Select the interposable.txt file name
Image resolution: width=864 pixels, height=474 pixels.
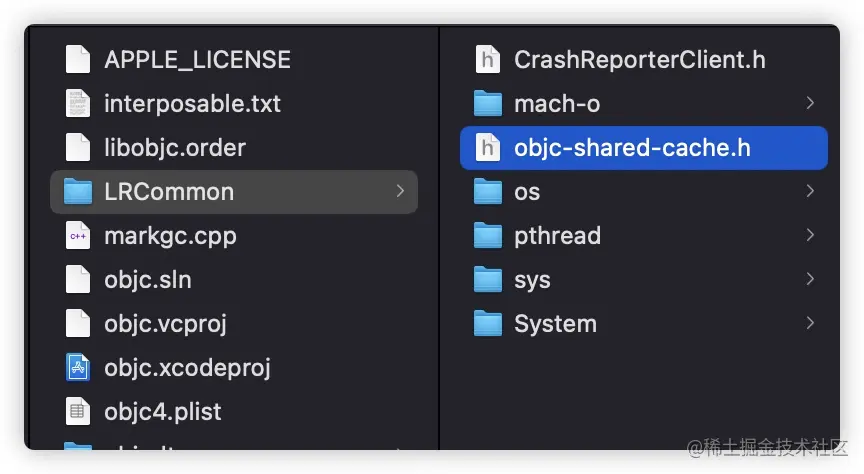point(192,104)
